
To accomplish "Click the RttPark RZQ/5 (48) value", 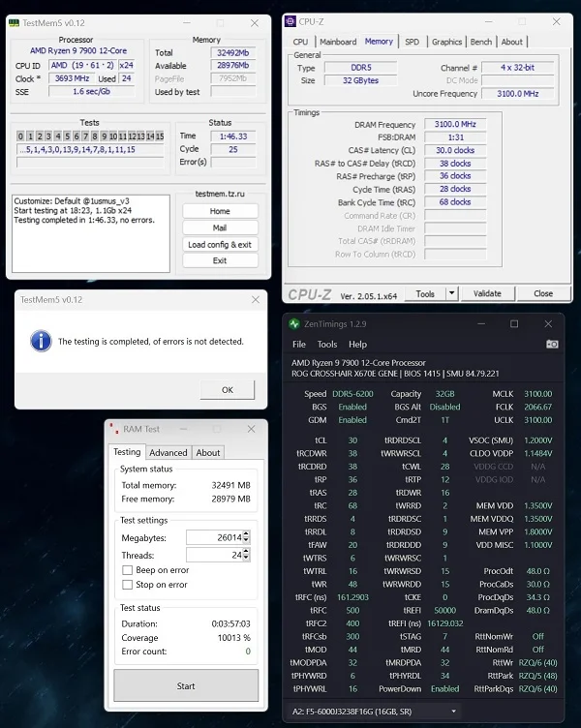I will click(537, 676).
